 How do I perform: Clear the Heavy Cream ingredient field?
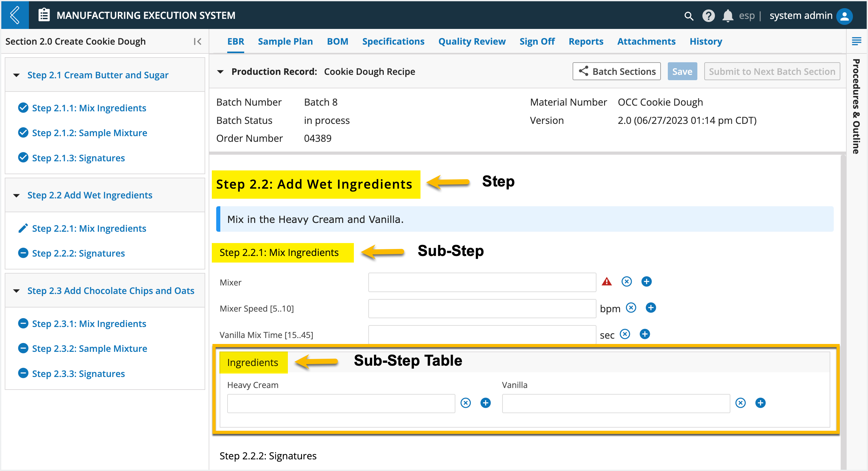click(x=465, y=403)
